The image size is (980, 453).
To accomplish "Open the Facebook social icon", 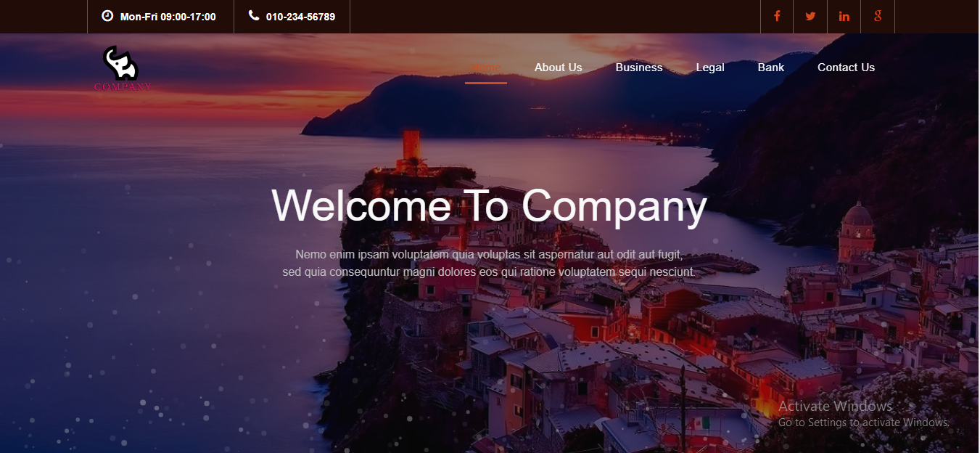I will pyautogui.click(x=777, y=16).
